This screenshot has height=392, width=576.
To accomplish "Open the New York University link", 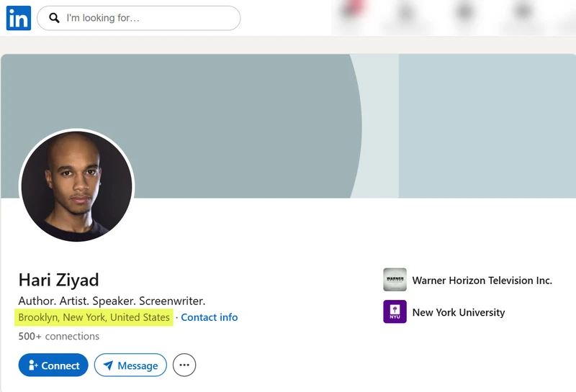I will pos(459,312).
